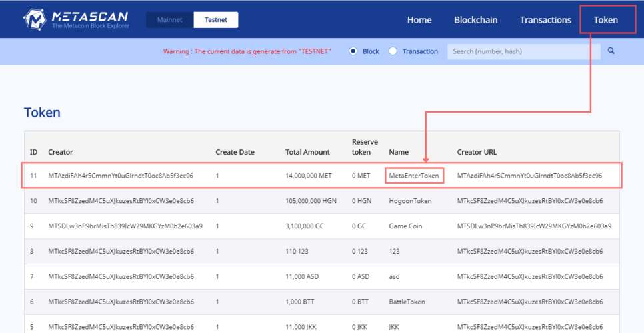The image size is (644, 333).
Task: Open the Home menu
Action: click(419, 20)
